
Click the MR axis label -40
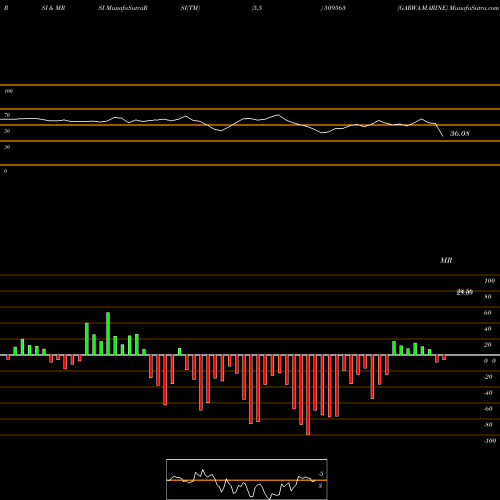pyautogui.click(x=488, y=393)
